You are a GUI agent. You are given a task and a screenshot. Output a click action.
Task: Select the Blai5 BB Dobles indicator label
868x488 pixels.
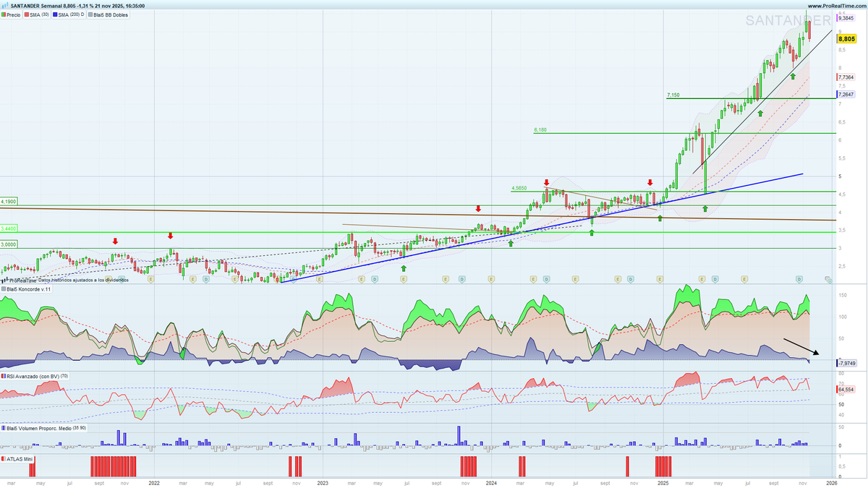[109, 14]
